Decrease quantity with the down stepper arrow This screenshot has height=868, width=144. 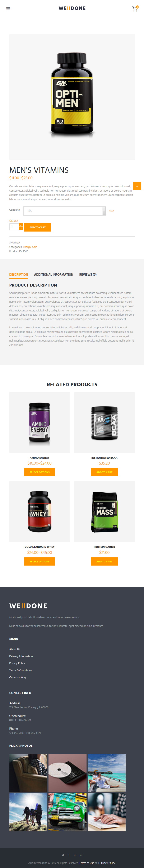21,229
